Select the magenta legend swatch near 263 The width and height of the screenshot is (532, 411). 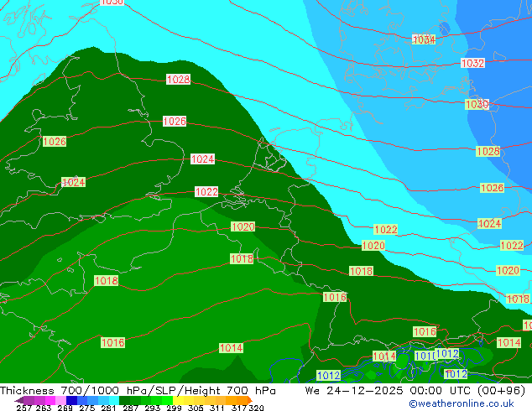click(x=50, y=400)
